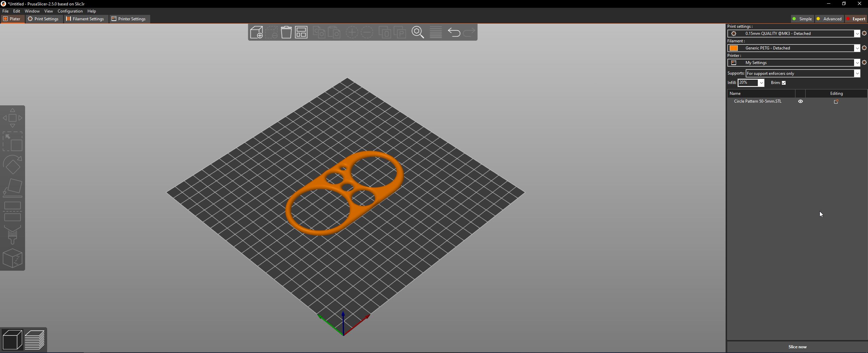Click the Paste icon in toolbar
The image size is (868, 353).
[334, 32]
